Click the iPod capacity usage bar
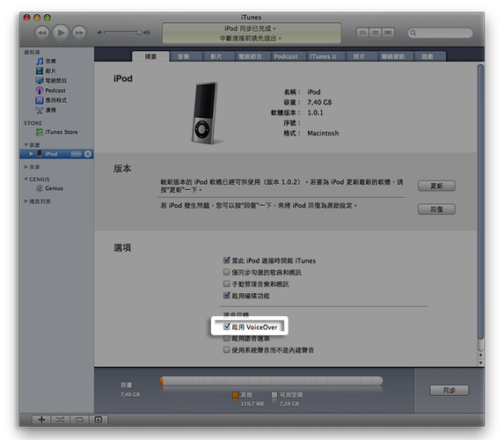The height and width of the screenshot is (440, 504). tap(271, 381)
